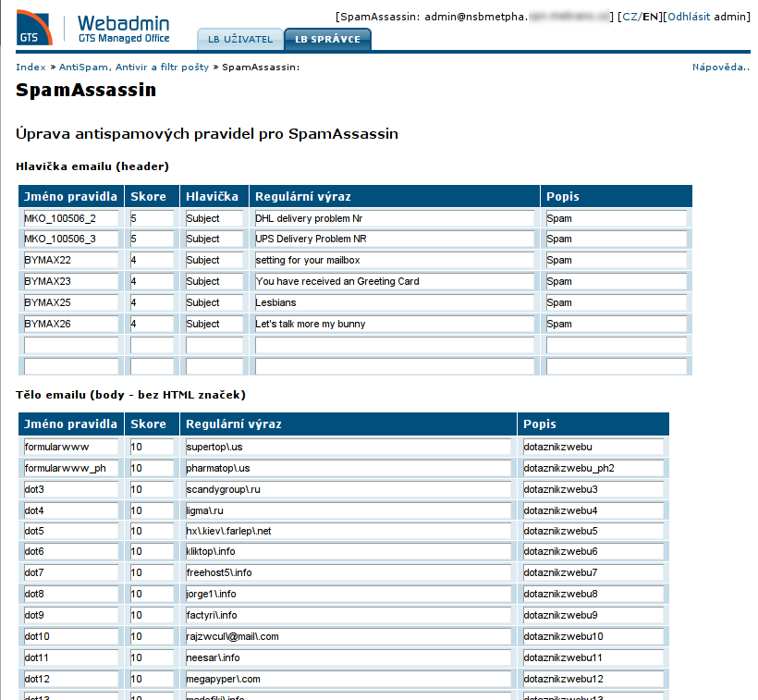Edit regex 'factyri\.info'
Image resolution: width=758 pixels, height=700 pixels.
(x=348, y=615)
